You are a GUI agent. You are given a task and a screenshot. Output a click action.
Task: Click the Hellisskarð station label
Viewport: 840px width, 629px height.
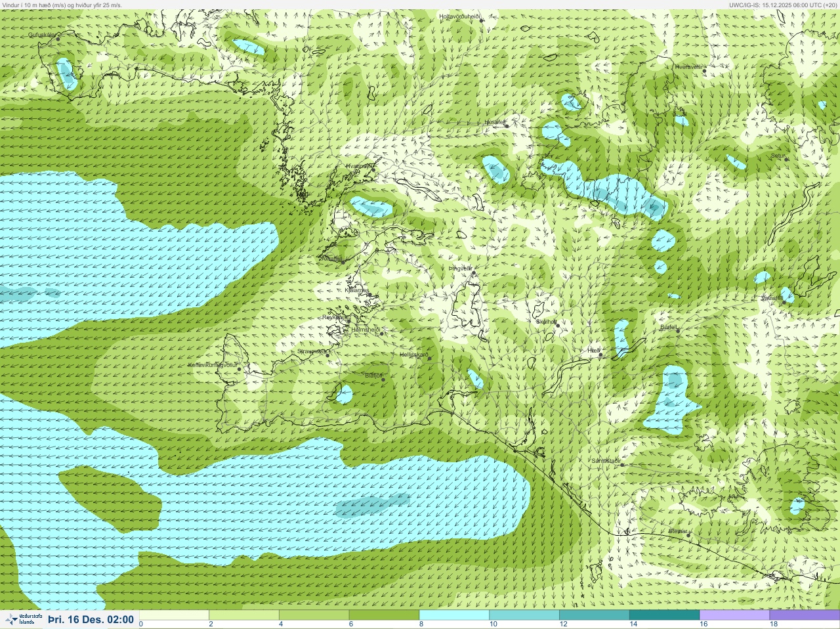[x=413, y=355]
